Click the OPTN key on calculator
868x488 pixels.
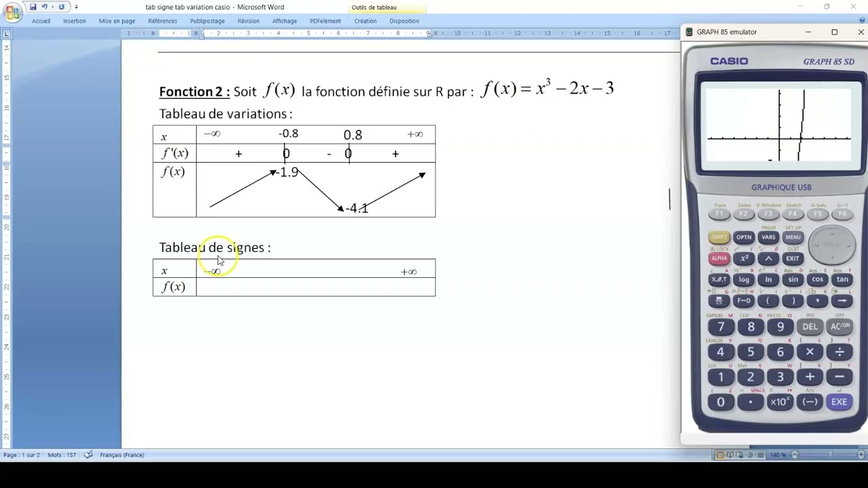point(744,237)
